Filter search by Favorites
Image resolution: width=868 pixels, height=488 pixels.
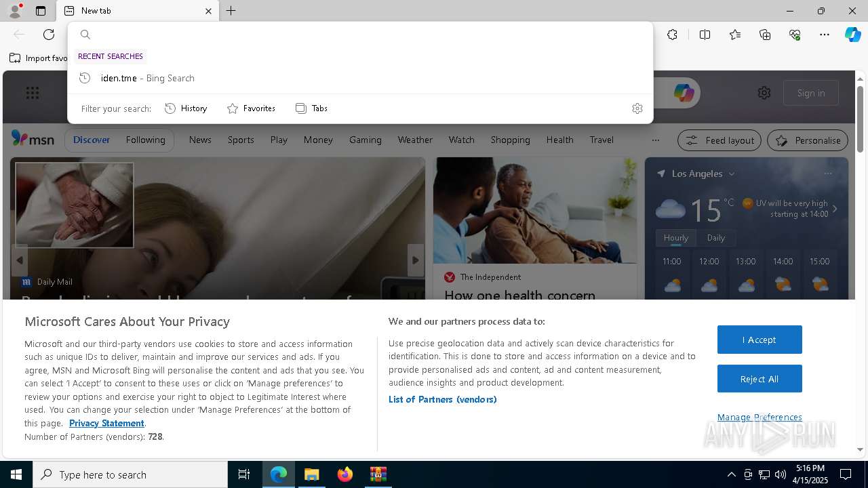tap(251, 108)
